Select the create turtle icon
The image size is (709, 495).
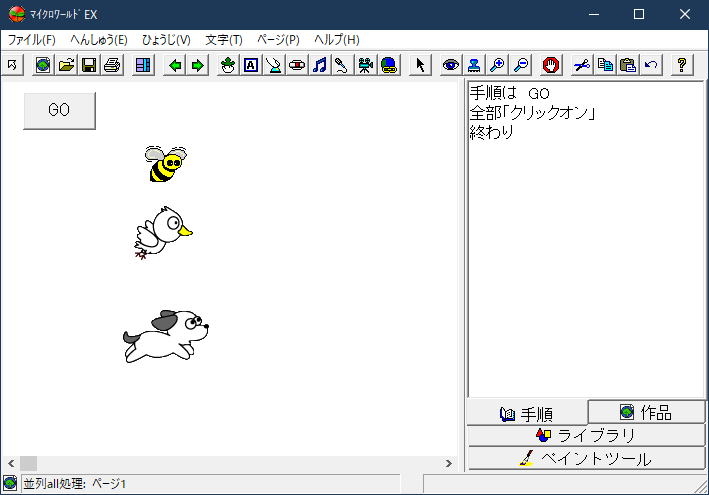pyautogui.click(x=228, y=65)
